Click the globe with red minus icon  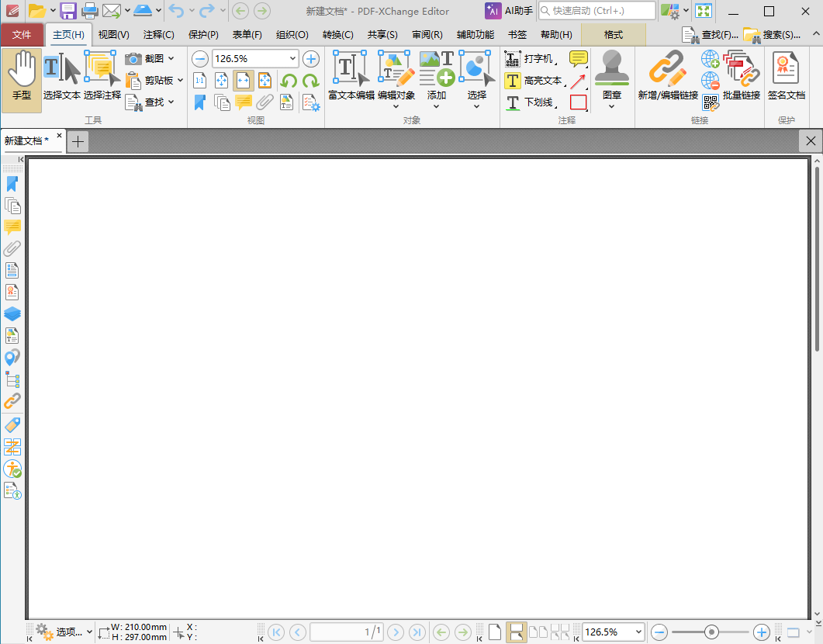tap(710, 81)
